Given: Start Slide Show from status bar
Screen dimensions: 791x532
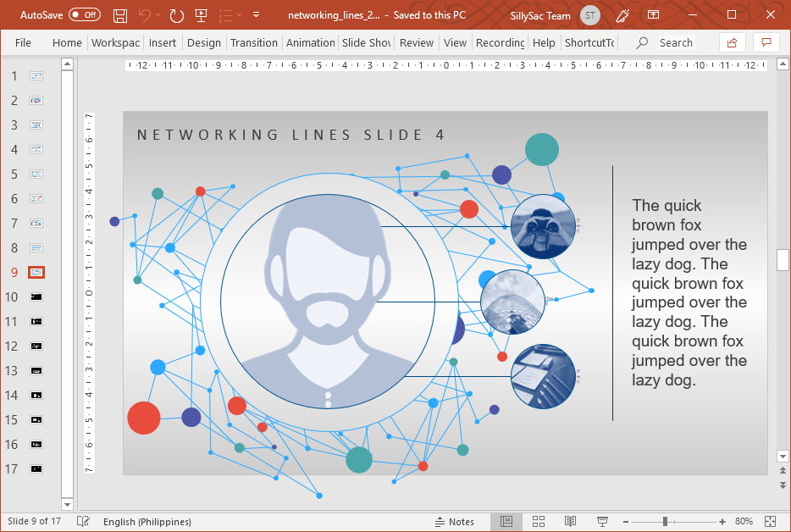Looking at the screenshot, I should tap(601, 522).
